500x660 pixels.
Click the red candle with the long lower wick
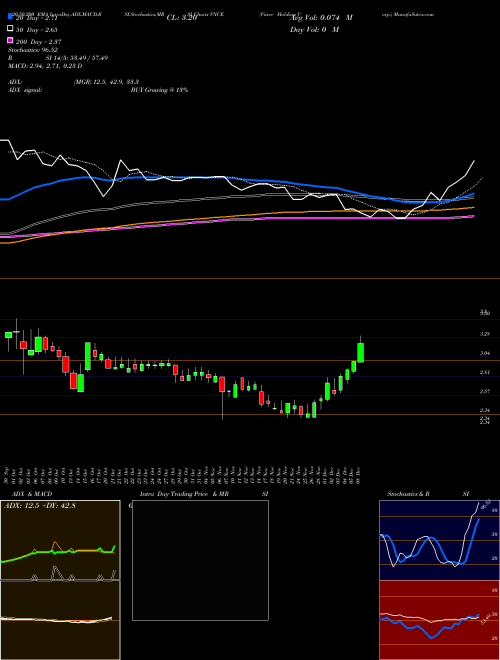222,384
